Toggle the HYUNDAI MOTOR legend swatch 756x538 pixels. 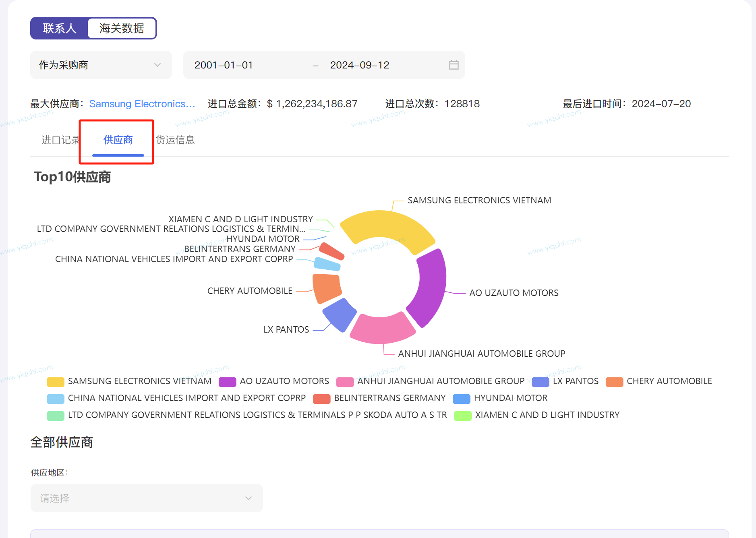point(462,399)
